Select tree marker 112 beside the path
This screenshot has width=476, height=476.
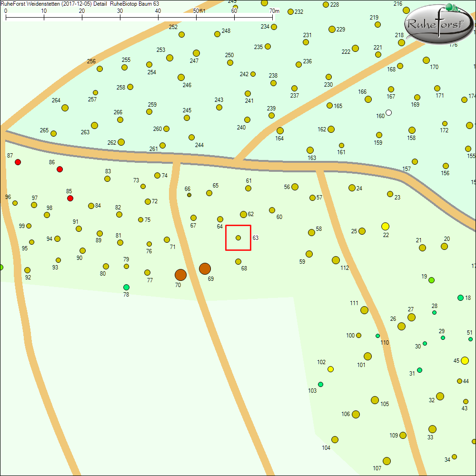click(336, 260)
